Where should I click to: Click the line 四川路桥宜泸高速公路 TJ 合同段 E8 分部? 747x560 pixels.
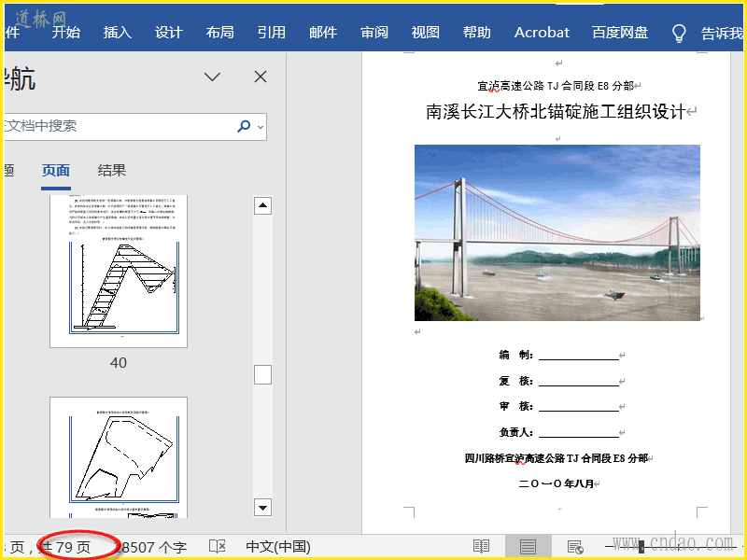pyautogui.click(x=556, y=458)
